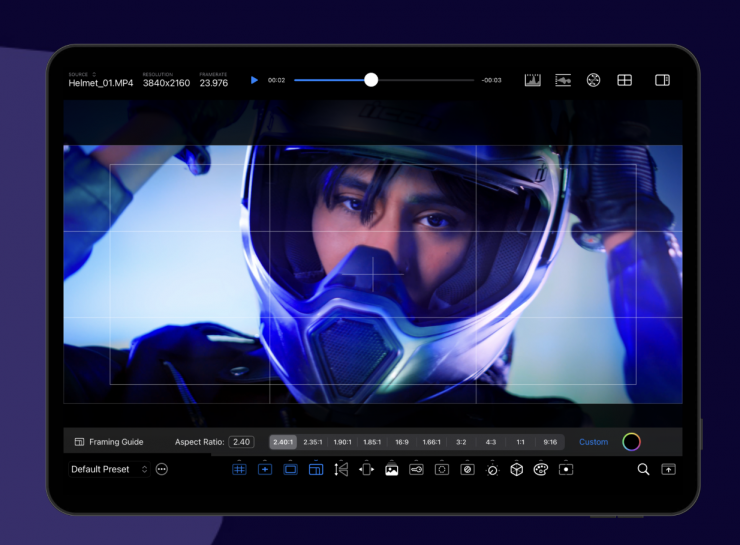Viewport: 740px width, 545px height.
Task: Open the color palette tool
Action: (x=541, y=469)
